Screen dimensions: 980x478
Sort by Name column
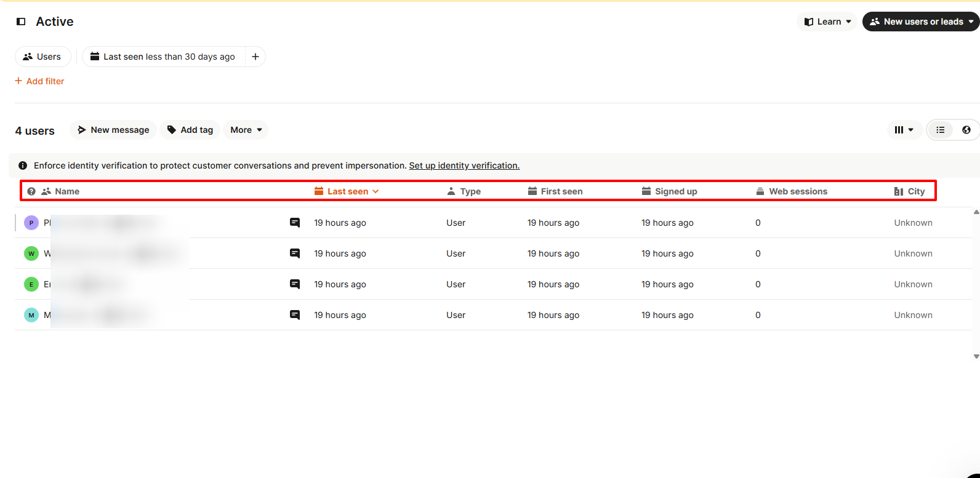60,191
